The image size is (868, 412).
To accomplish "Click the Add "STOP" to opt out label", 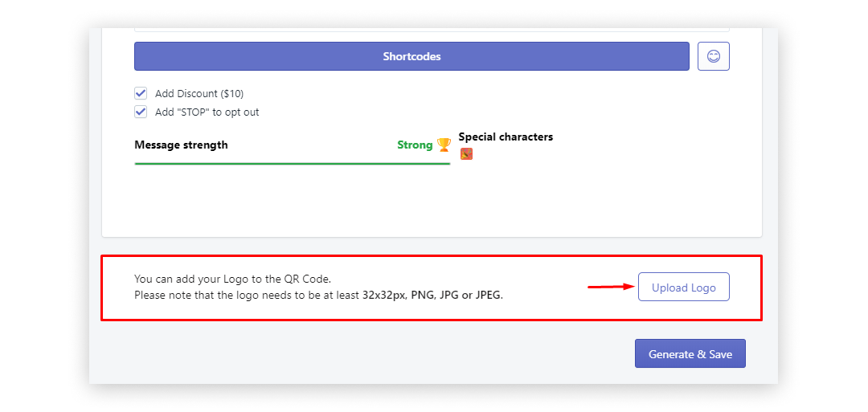I will pos(207,112).
